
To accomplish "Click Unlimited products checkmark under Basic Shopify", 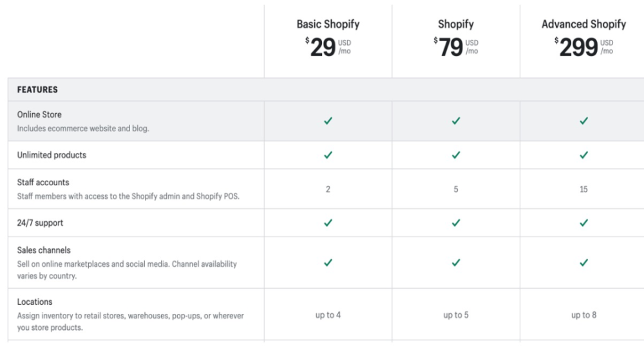I will tap(328, 155).
